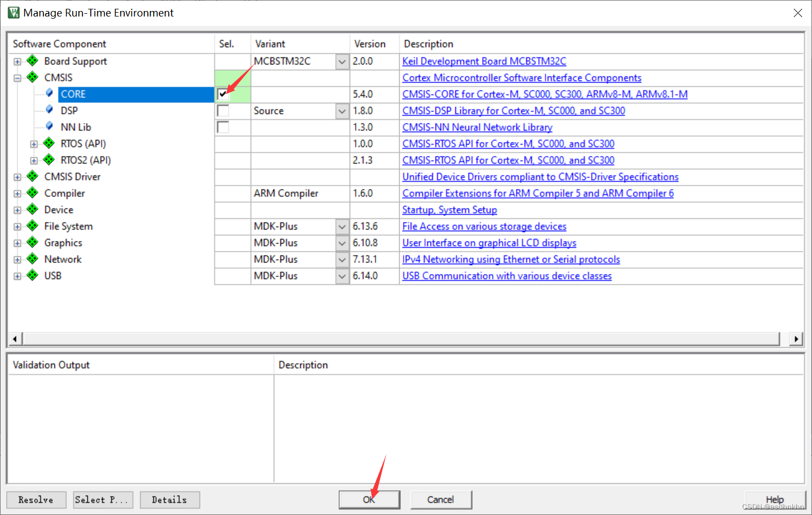The width and height of the screenshot is (812, 515).
Task: Click the Select P... button
Action: (103, 500)
